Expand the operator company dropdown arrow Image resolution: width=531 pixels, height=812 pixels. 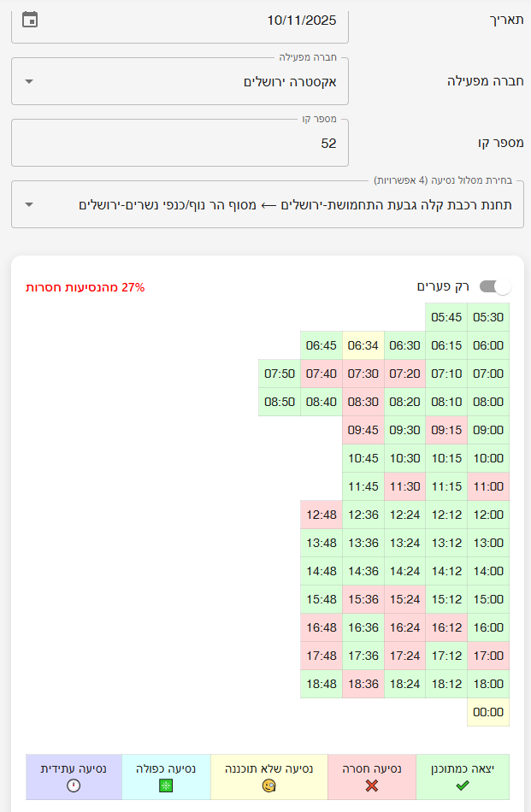29,82
